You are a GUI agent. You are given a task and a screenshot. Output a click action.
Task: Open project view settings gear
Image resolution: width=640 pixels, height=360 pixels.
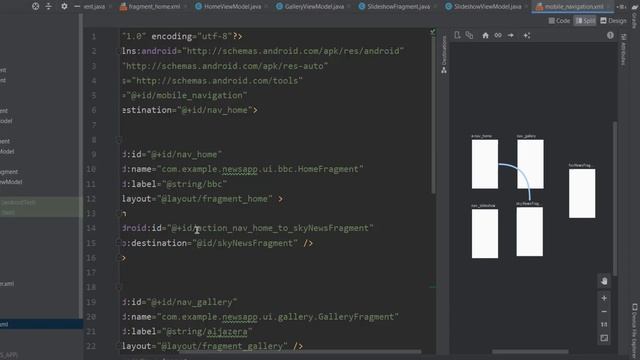tap(64, 6)
